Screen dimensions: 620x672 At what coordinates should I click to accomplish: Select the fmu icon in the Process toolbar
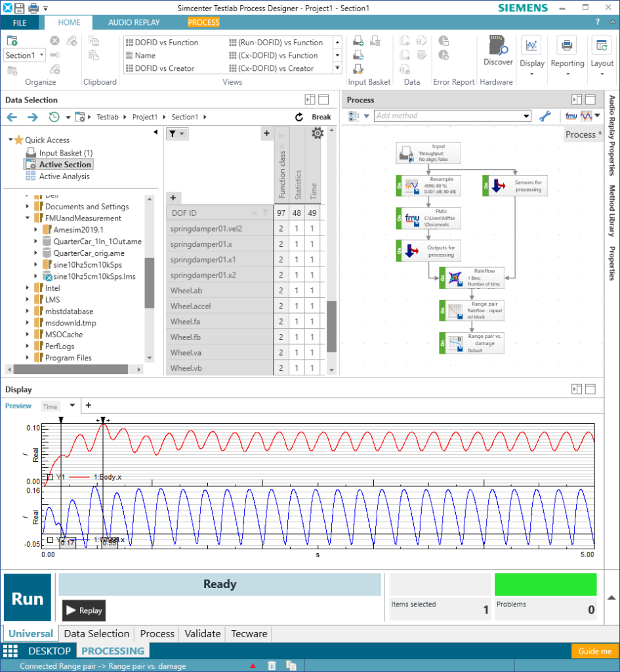571,115
